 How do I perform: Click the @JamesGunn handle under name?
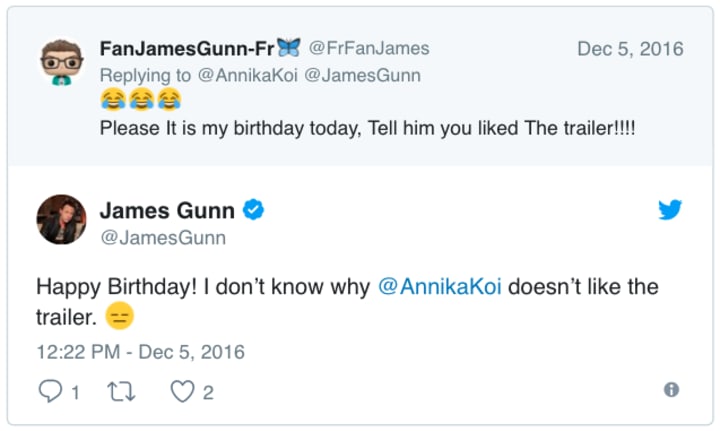click(162, 238)
